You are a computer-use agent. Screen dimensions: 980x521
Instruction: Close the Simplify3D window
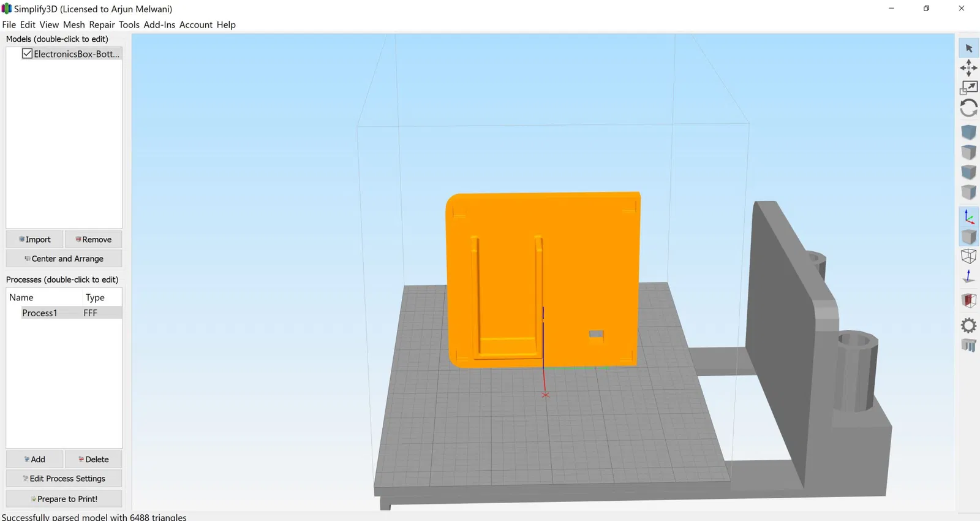[961, 9]
